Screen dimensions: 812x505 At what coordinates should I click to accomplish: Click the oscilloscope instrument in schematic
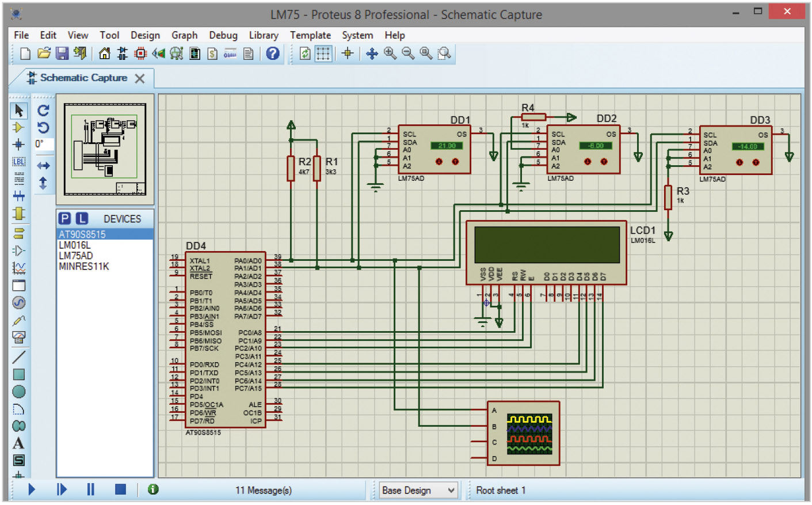(523, 434)
